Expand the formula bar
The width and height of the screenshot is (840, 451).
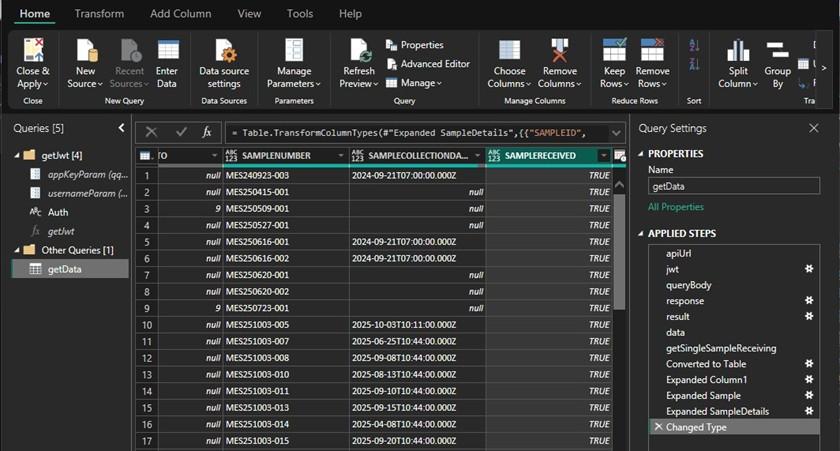pyautogui.click(x=616, y=132)
